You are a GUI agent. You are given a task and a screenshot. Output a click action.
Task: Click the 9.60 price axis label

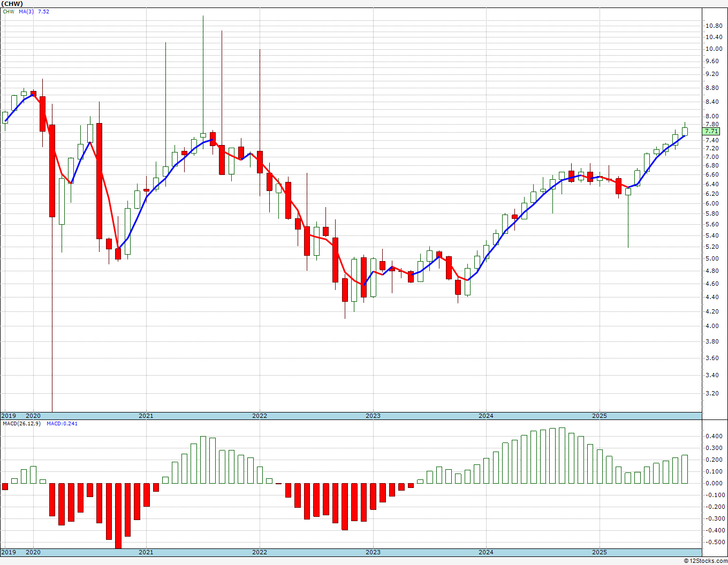[712, 61]
